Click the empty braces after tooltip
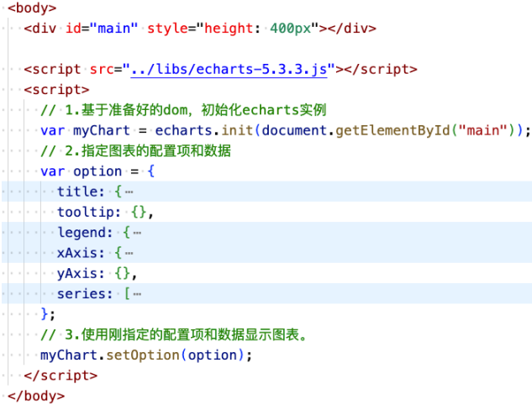This screenshot has width=532, height=405. [x=139, y=213]
